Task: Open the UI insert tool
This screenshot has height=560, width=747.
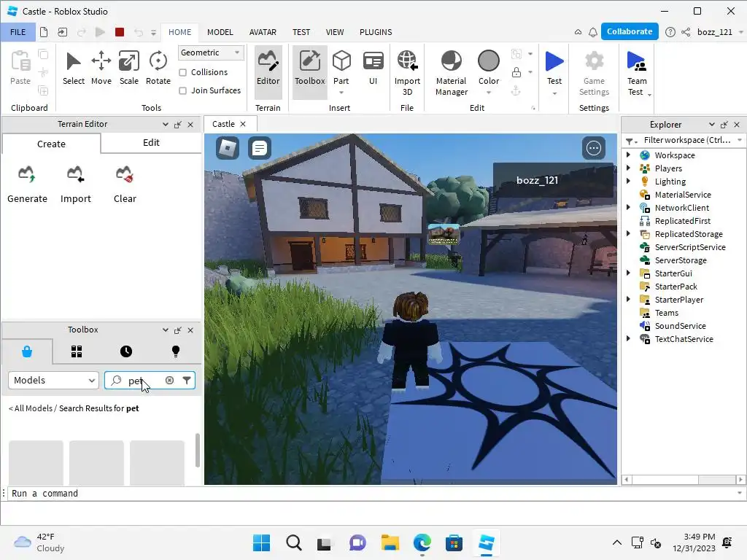Action: (x=373, y=69)
